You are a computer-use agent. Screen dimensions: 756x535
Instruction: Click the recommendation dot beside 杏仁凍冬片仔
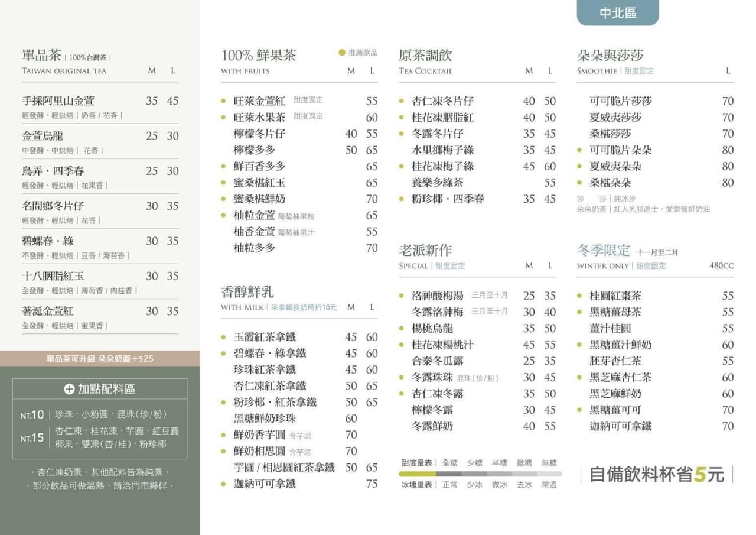click(402, 101)
